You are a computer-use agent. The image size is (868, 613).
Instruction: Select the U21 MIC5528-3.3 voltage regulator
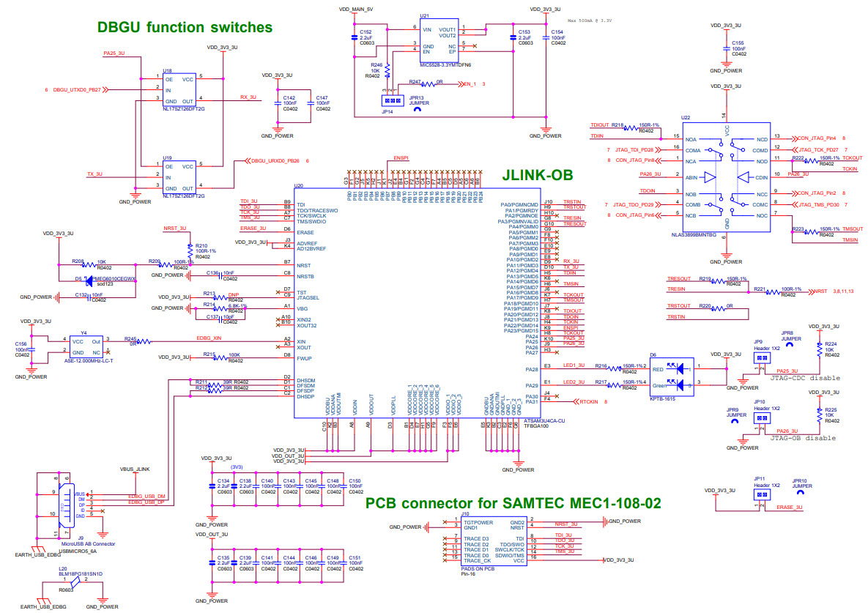pyautogui.click(x=439, y=40)
